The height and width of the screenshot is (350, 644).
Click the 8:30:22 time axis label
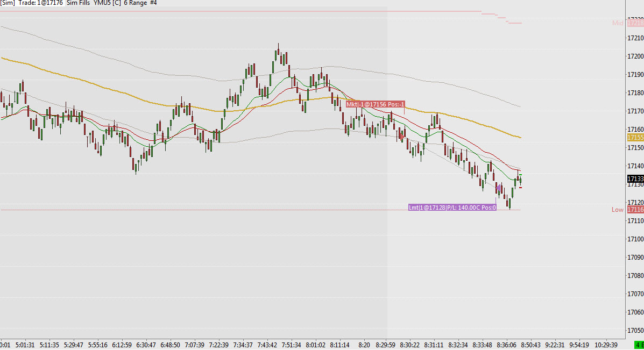(x=409, y=345)
